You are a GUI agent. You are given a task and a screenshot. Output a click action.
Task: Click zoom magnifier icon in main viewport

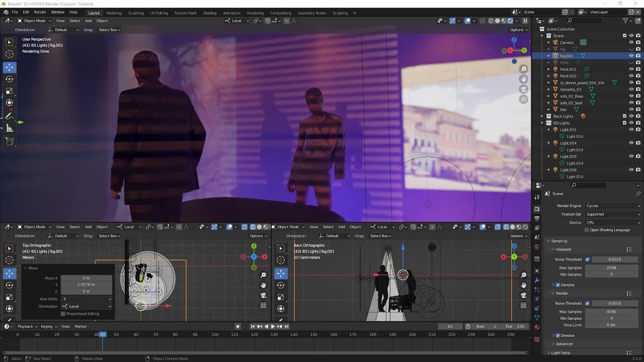pos(524,69)
